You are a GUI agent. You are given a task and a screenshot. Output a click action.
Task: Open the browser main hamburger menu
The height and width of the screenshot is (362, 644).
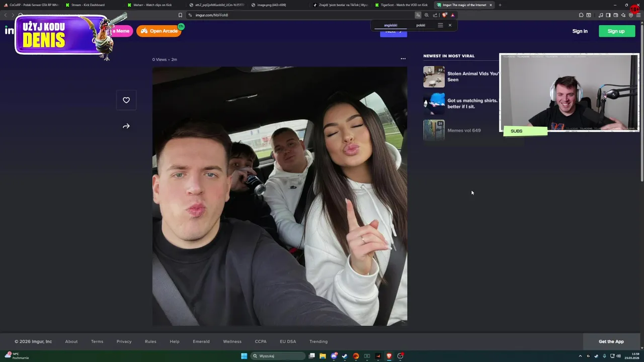coord(638,15)
